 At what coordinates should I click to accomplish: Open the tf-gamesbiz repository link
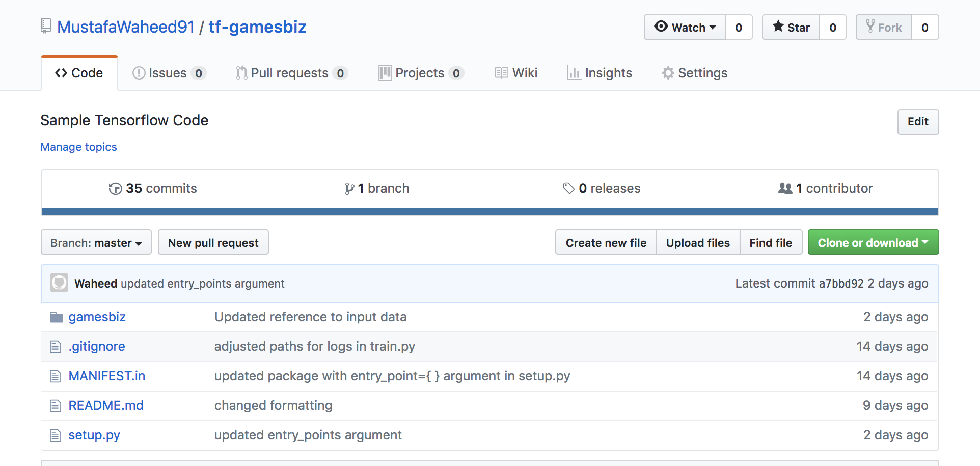pyautogui.click(x=257, y=27)
